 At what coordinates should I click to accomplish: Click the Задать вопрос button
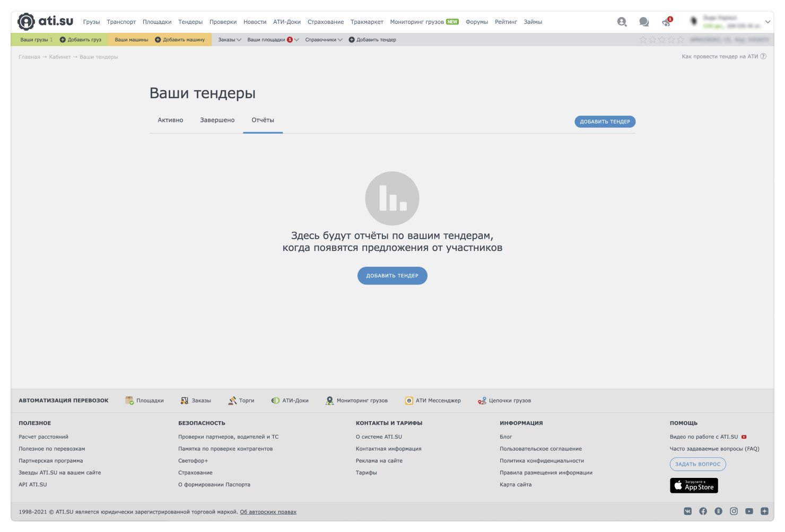697,464
